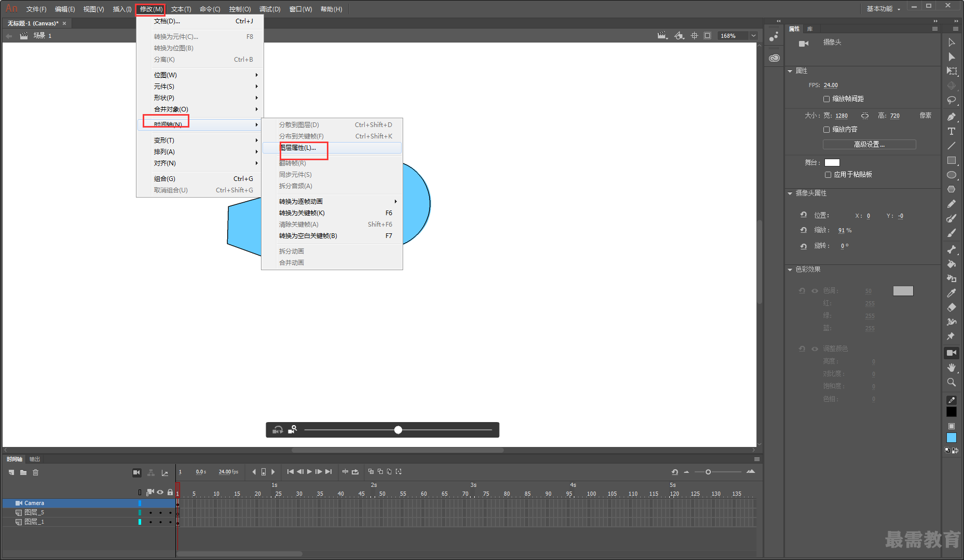Select the Camera tool in toolbar
The image size is (964, 560).
(952, 353)
